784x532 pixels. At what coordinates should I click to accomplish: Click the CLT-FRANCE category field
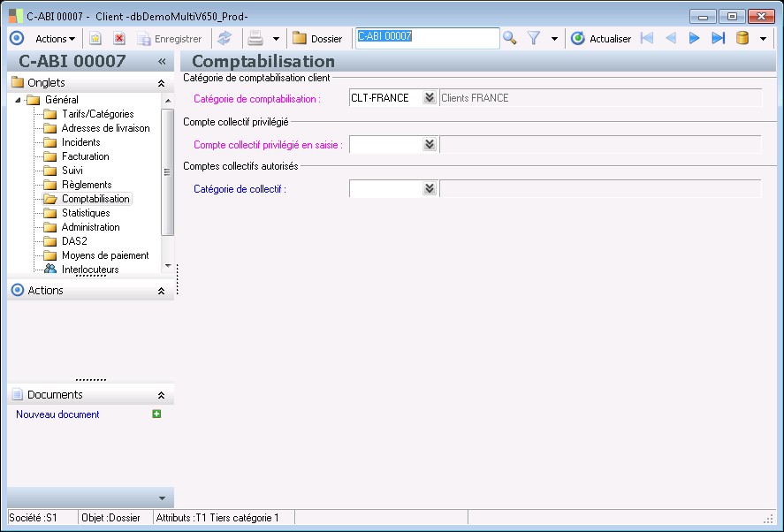385,98
